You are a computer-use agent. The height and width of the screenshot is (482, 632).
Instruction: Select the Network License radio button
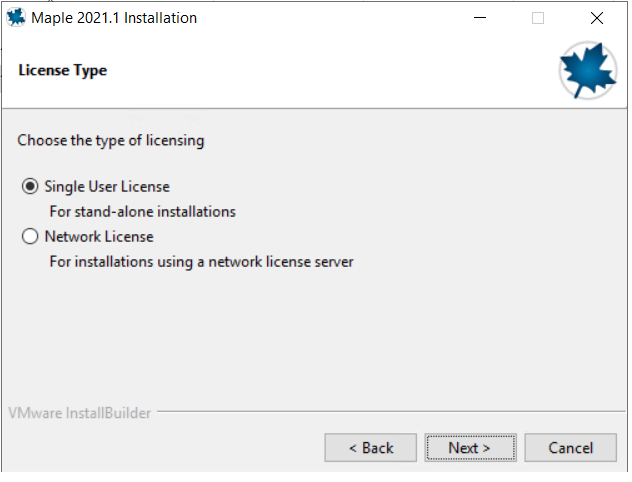point(30,236)
